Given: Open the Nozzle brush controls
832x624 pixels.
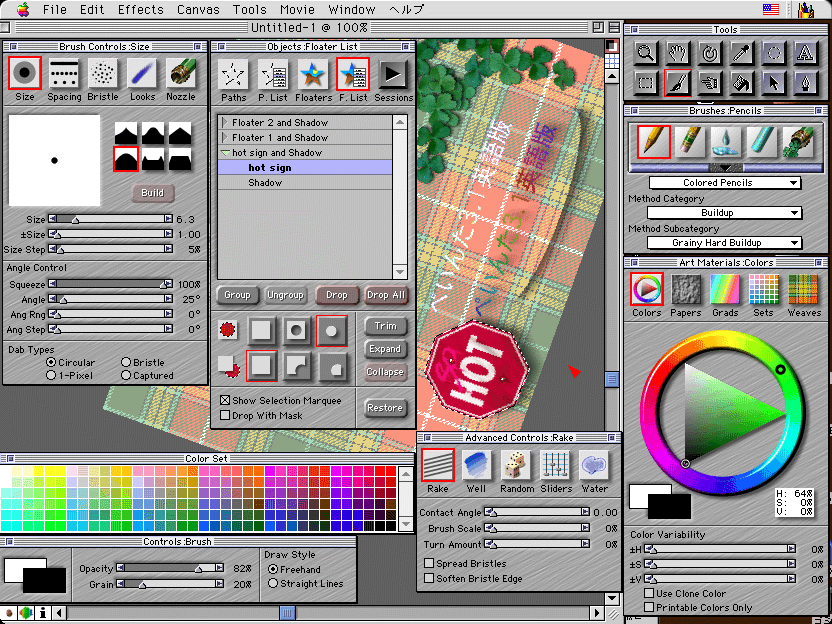Looking at the screenshot, I should [181, 79].
